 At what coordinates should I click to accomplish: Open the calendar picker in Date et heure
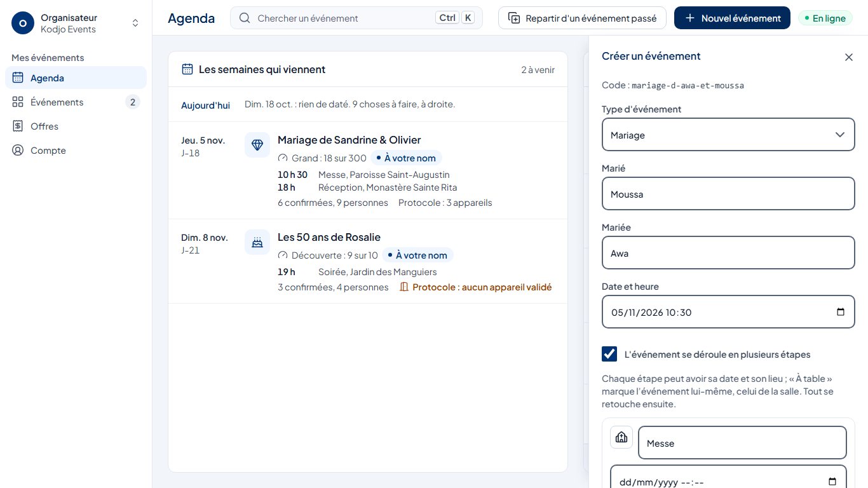click(x=841, y=312)
